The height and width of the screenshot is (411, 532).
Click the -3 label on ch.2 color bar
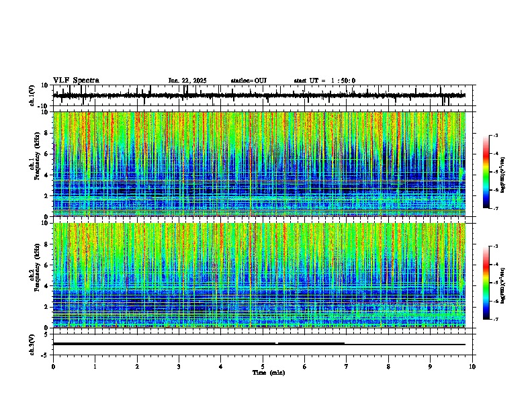tap(495, 246)
